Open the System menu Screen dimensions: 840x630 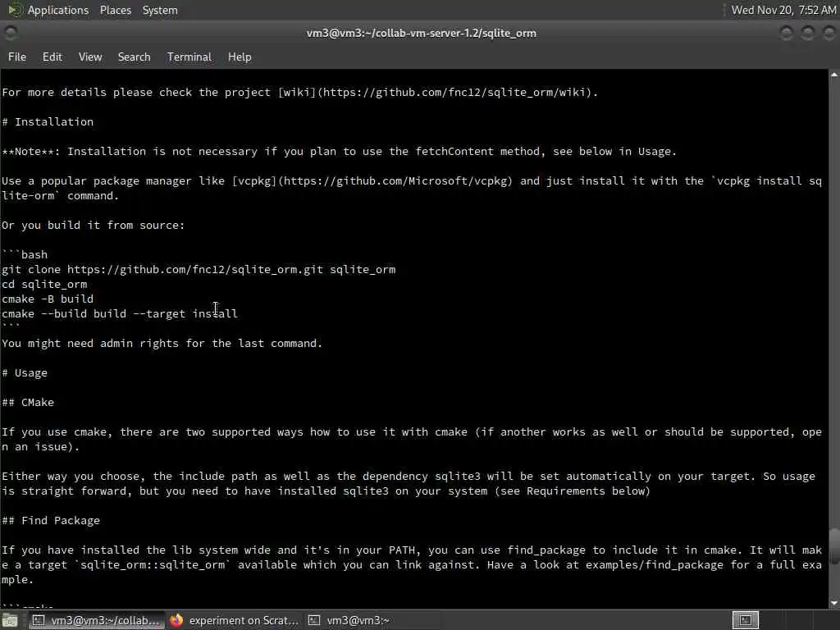(x=160, y=10)
